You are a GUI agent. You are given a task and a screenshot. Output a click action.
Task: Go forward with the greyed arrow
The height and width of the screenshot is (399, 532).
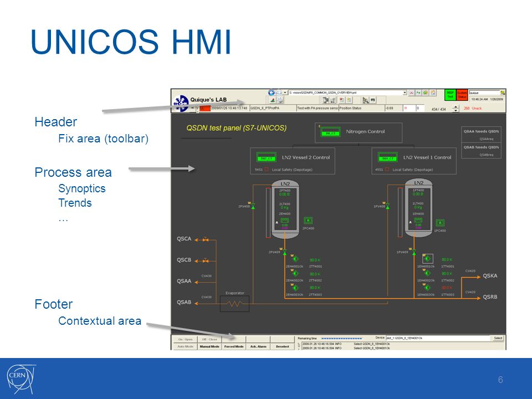[x=279, y=93]
